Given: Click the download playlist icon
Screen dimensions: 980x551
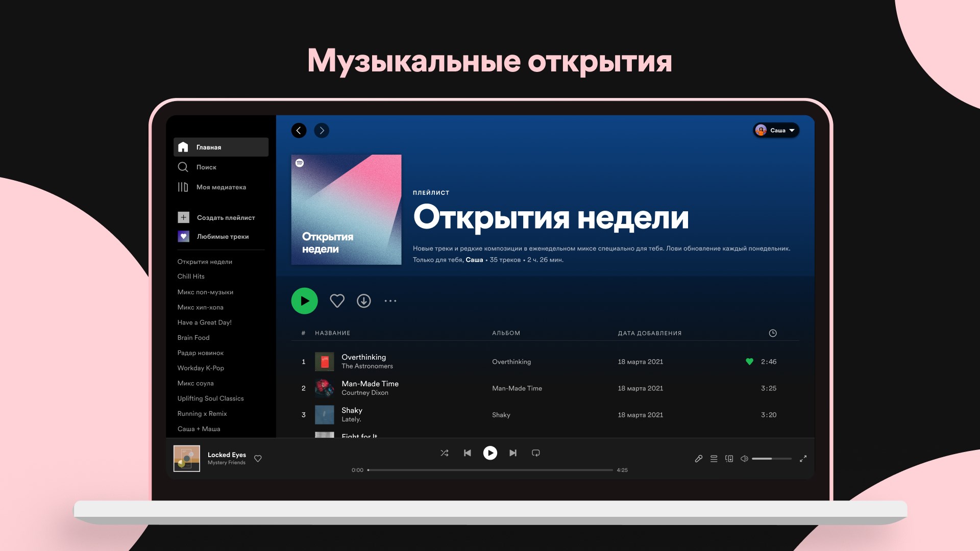Looking at the screenshot, I should (363, 300).
